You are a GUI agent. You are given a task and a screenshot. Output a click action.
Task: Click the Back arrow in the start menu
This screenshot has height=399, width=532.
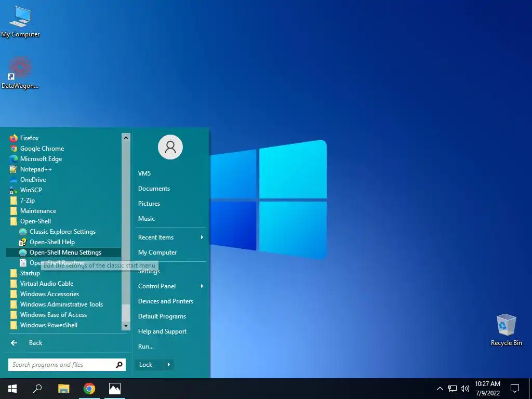pyautogui.click(x=14, y=343)
